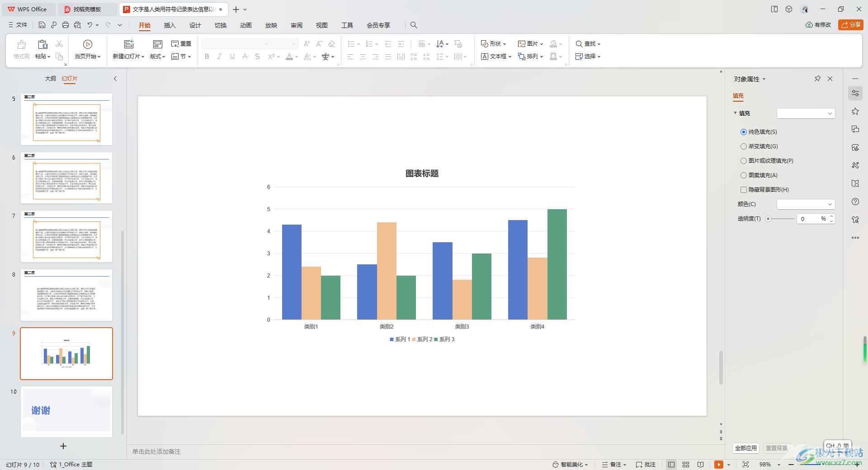This screenshot has width=868, height=470.
Task: Toggle Italic formatting
Action: [219, 56]
